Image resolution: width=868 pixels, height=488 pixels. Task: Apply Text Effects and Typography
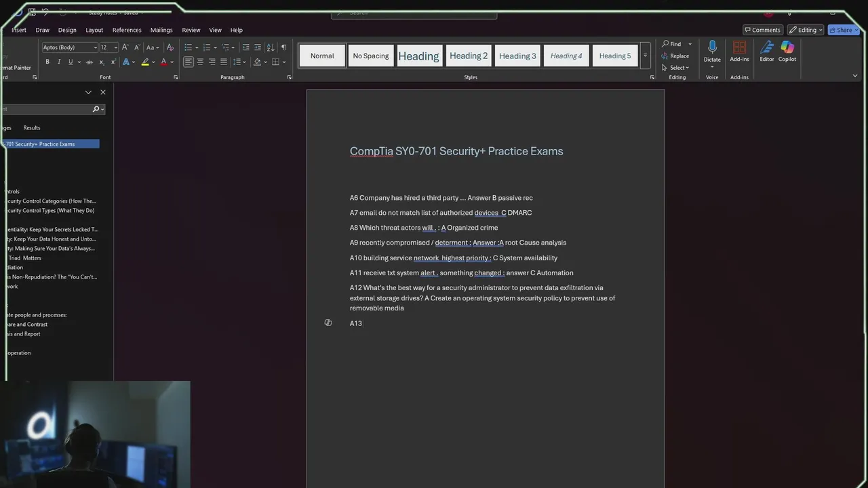(x=126, y=62)
